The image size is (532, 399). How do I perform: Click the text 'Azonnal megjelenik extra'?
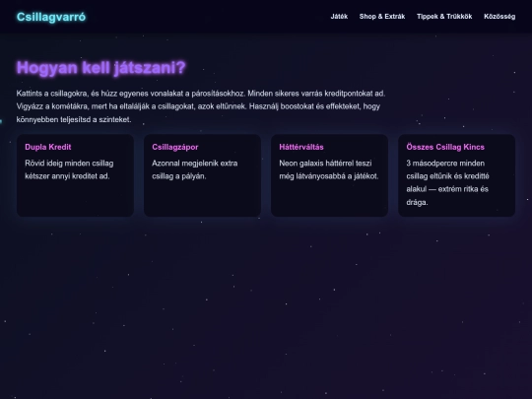(x=195, y=164)
